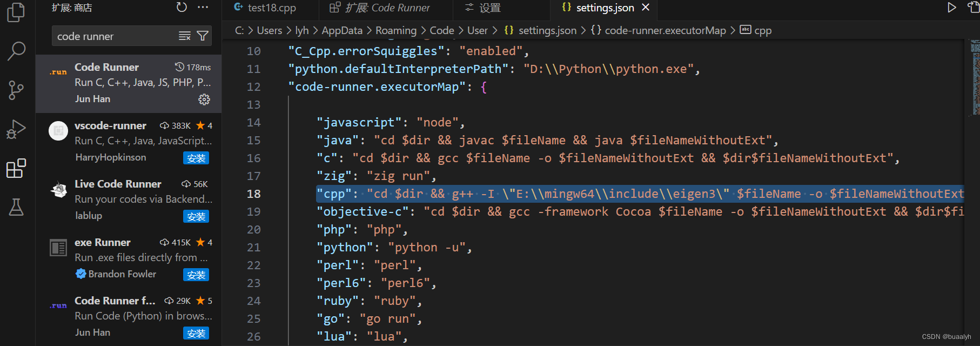This screenshot has width=980, height=346.
Task: Click the Code breadcrumb segment
Action: (442, 30)
